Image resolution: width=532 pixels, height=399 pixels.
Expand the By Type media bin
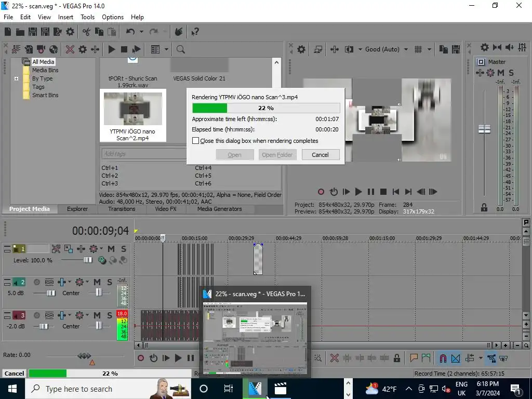pyautogui.click(x=16, y=79)
